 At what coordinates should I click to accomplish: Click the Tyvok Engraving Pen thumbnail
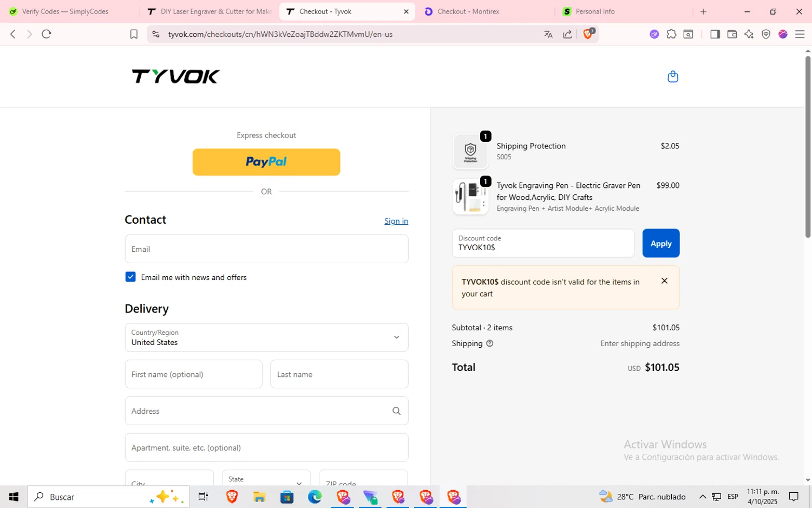(470, 197)
